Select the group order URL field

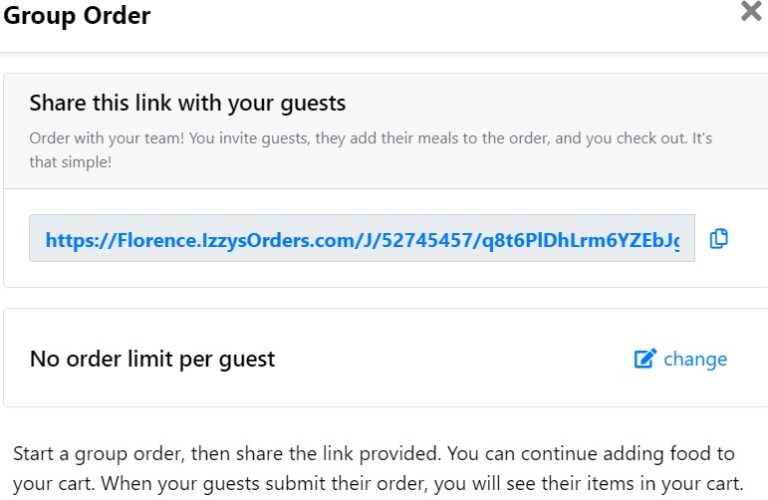[x=361, y=239]
